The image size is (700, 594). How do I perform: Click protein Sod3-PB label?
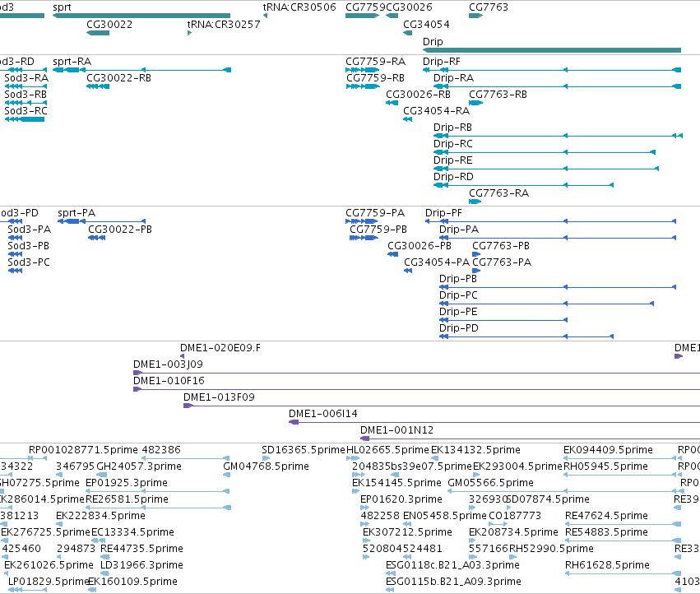point(28,246)
